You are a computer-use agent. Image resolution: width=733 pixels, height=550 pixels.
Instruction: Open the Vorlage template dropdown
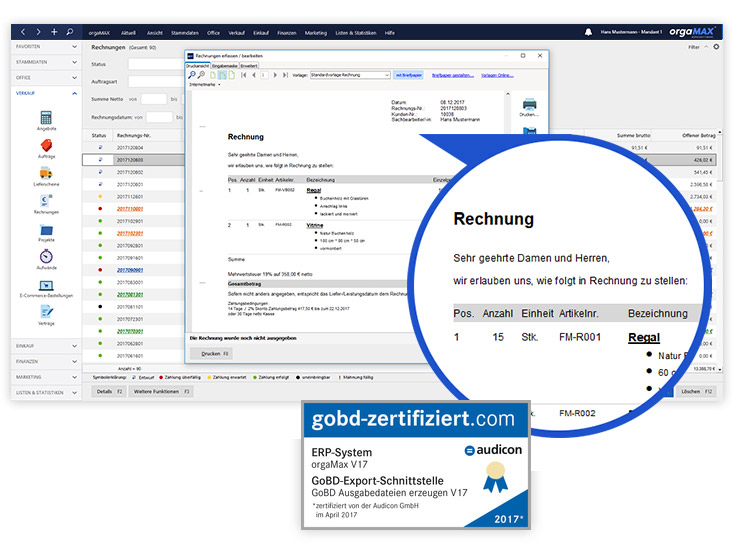(350, 75)
